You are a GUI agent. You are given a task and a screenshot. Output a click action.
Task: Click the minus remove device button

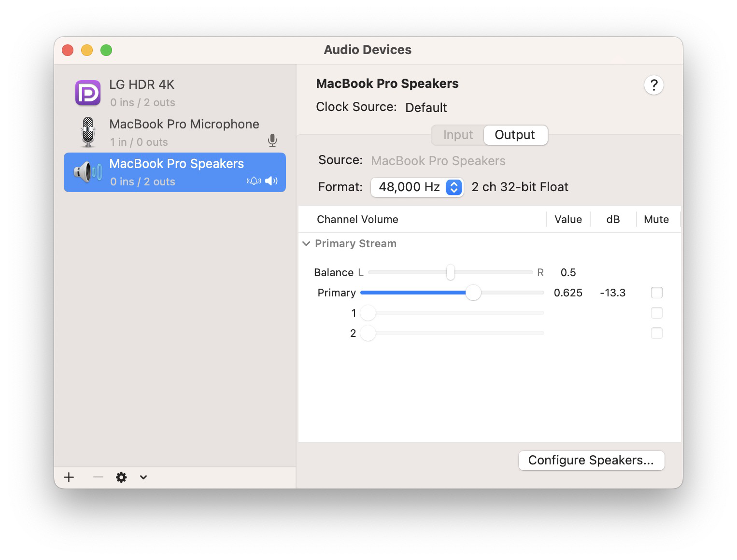pyautogui.click(x=98, y=477)
